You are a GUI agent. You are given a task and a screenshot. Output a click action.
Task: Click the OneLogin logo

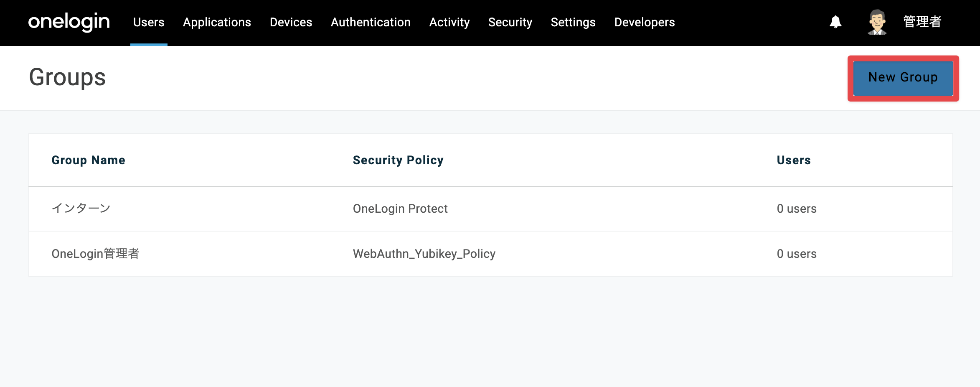point(69,22)
